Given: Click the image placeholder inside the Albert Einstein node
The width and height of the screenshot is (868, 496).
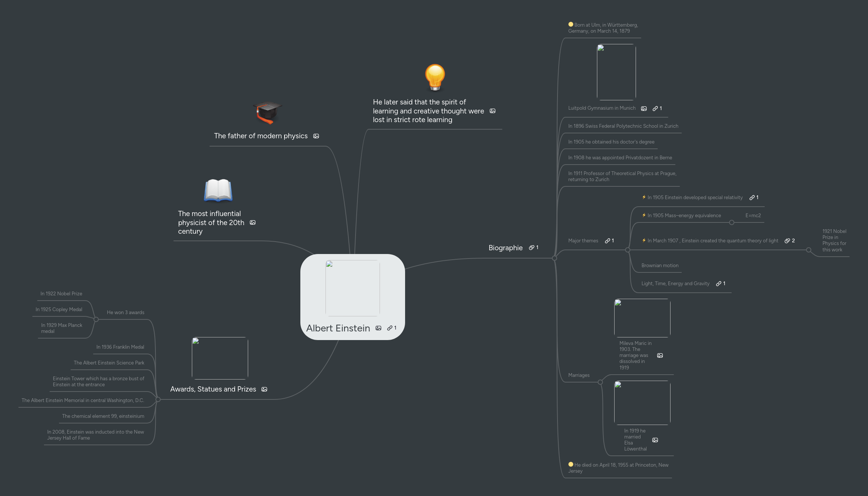Looking at the screenshot, I should point(352,288).
